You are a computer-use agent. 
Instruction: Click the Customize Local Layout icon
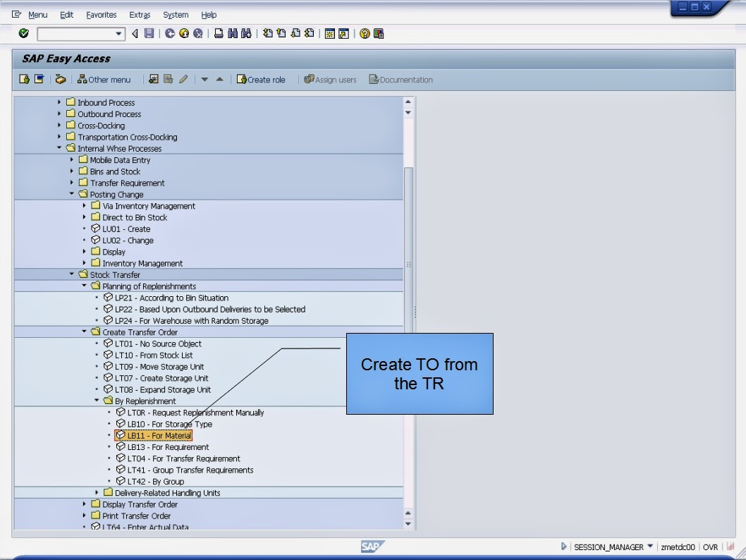(x=379, y=33)
